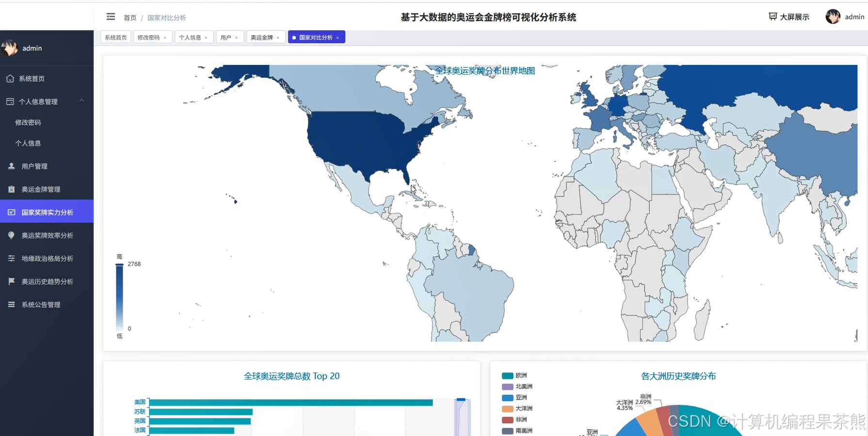
Task: Open 系统公告管理 via its list icon
Action: (x=12, y=305)
